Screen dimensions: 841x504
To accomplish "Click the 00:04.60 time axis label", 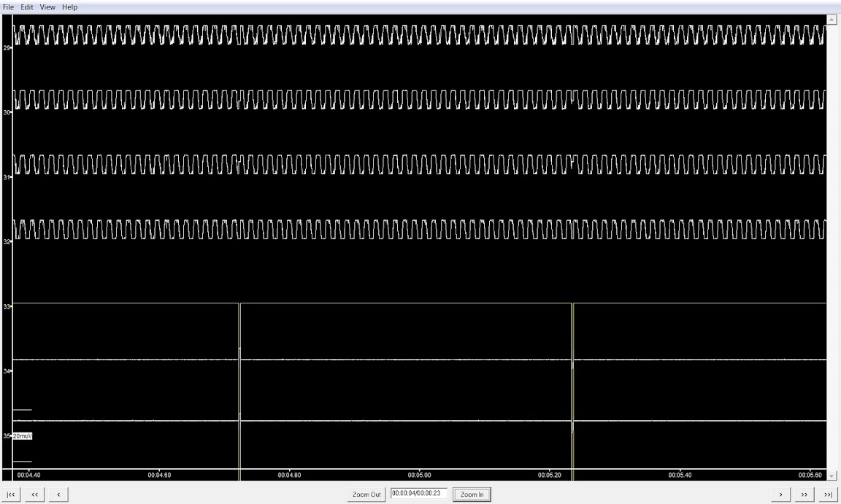I will pos(159,475).
